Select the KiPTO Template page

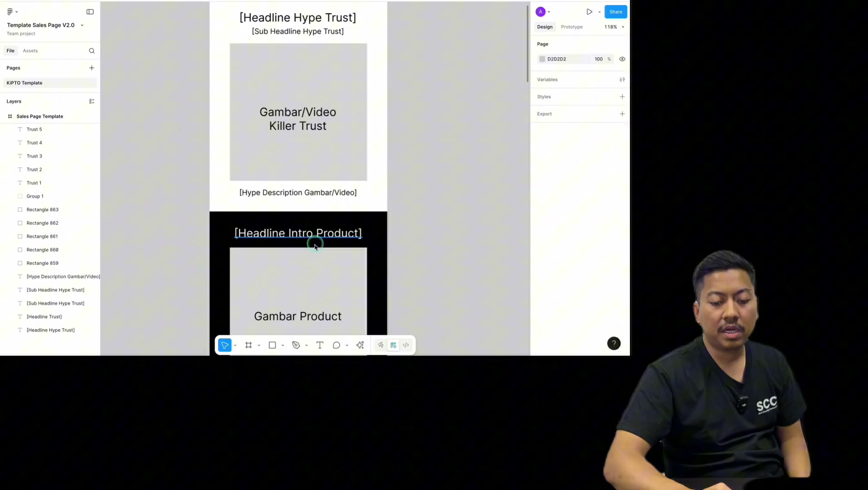point(50,83)
